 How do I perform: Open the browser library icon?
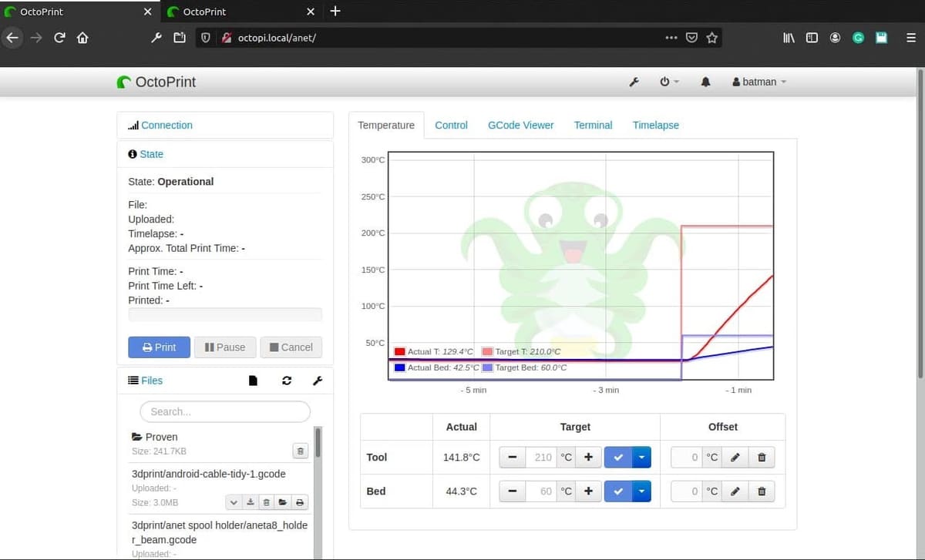(789, 37)
